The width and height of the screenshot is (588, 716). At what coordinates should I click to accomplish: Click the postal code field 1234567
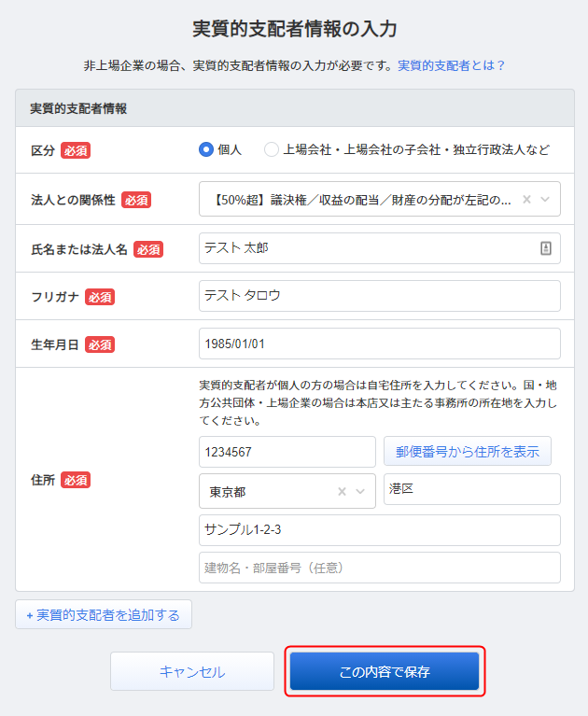click(287, 452)
